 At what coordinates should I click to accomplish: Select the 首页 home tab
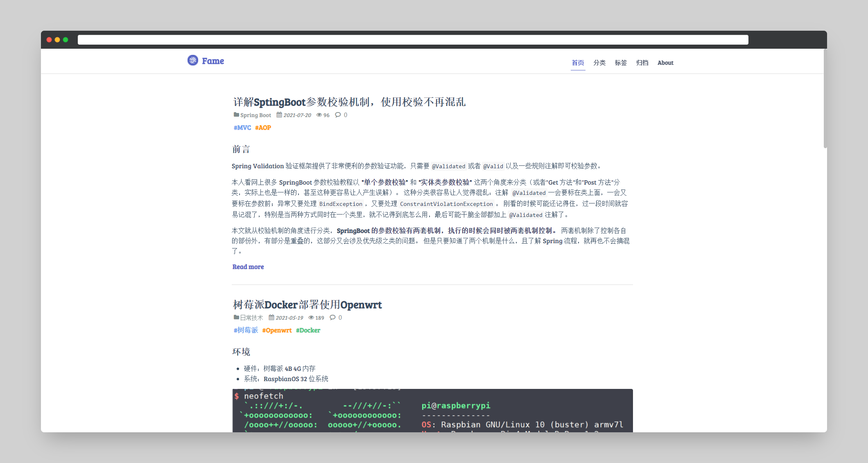578,63
